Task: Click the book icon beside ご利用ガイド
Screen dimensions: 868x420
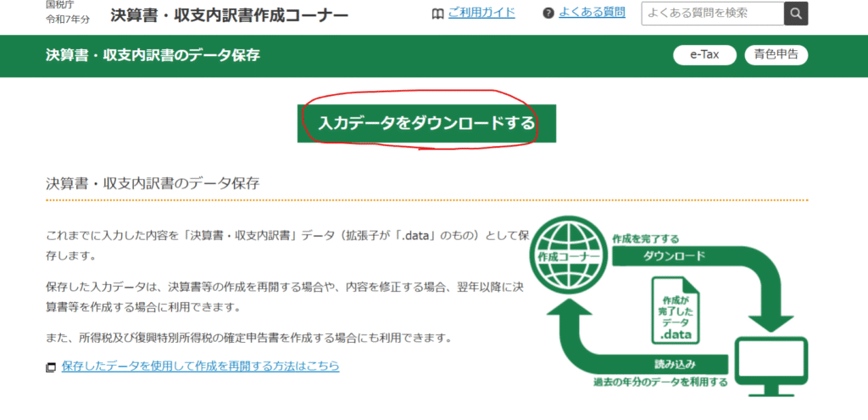Action: pos(437,14)
